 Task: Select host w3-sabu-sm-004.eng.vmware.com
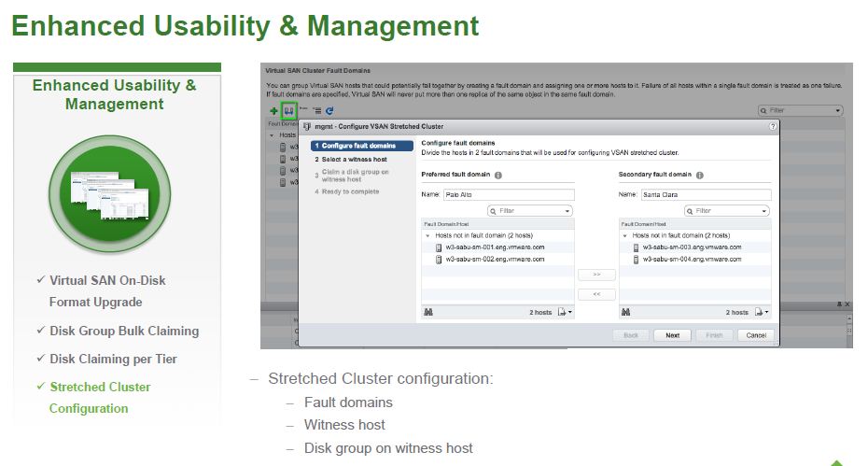click(691, 259)
